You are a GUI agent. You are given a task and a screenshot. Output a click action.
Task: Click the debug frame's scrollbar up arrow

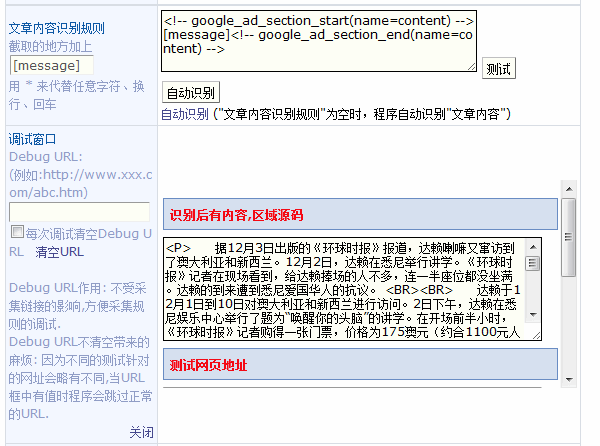click(568, 188)
